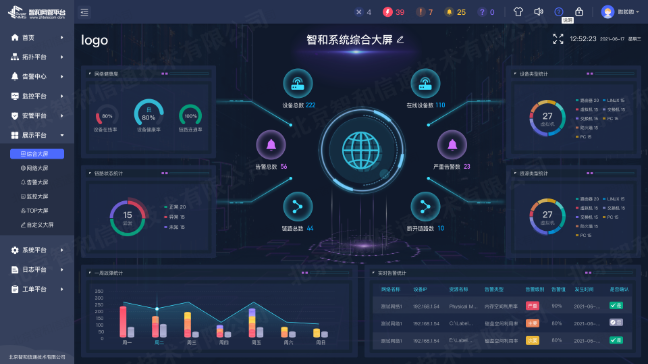The height and width of the screenshot is (364, 648).
Task: Select 网络大屏 in the sidebar submenu
Action: click(x=35, y=168)
